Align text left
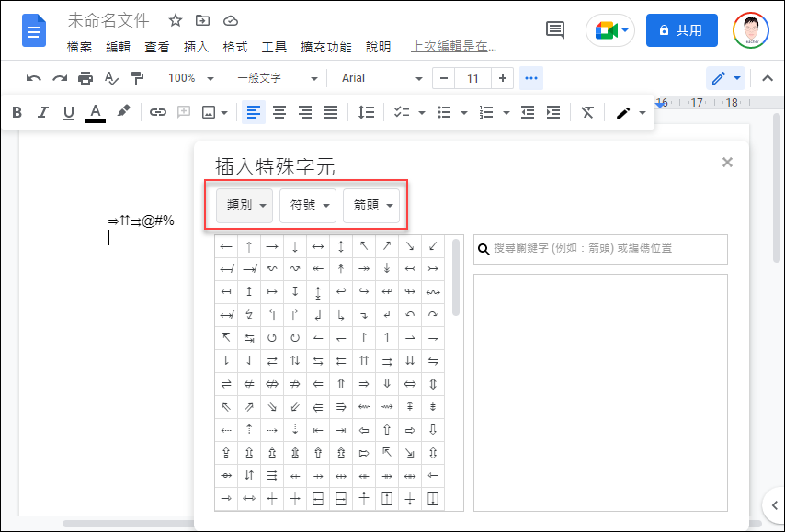785x532 pixels. point(254,112)
